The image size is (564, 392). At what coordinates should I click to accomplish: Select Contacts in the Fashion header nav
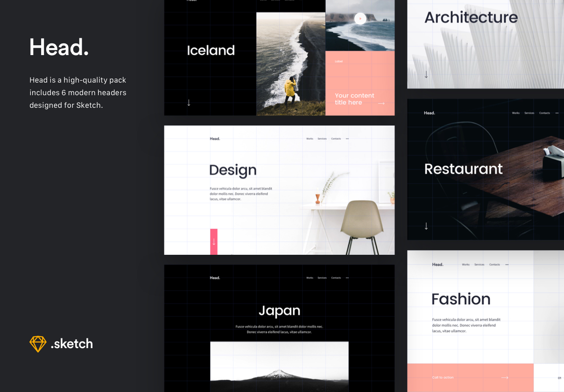[x=495, y=265]
